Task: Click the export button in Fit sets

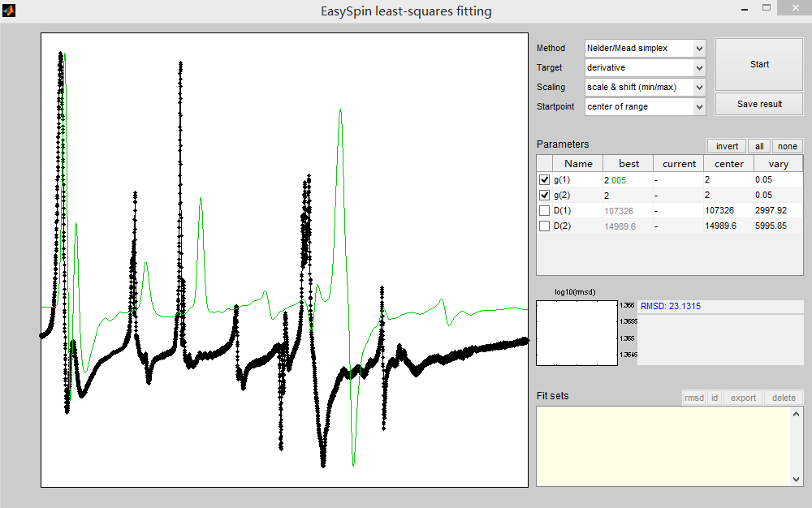Action: [743, 398]
